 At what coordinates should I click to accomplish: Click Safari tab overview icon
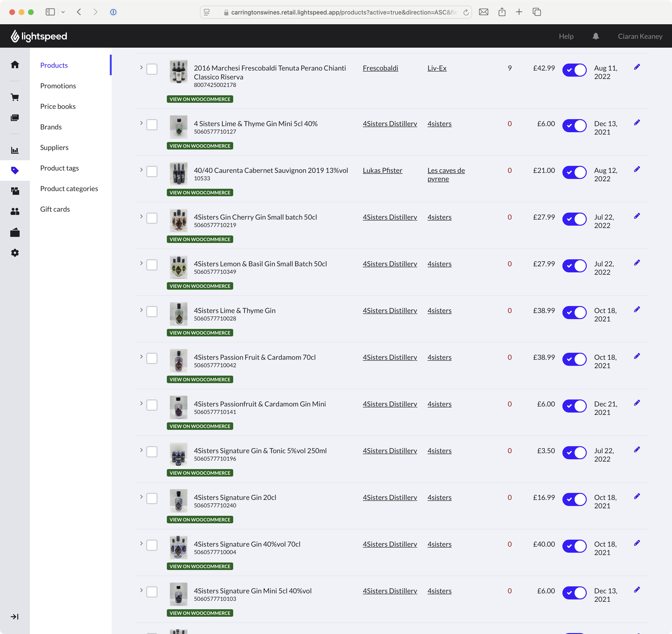pyautogui.click(x=537, y=12)
